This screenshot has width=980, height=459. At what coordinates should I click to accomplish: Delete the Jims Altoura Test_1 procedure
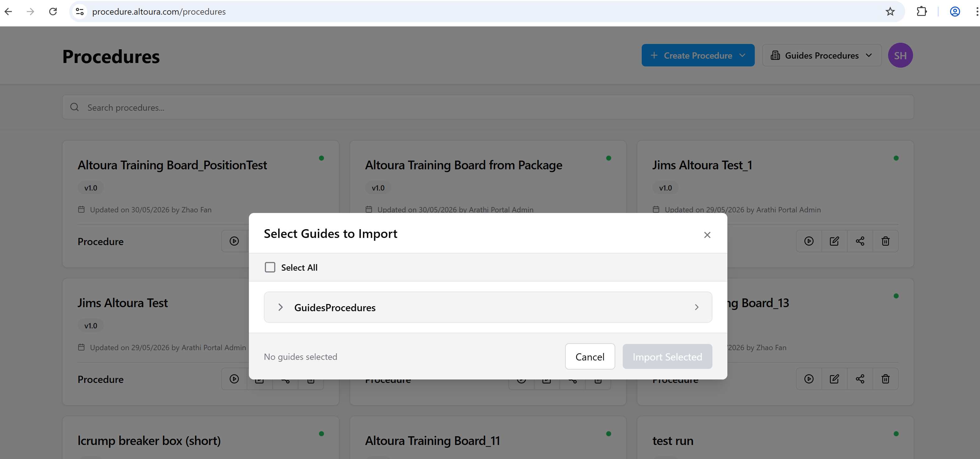(x=885, y=241)
